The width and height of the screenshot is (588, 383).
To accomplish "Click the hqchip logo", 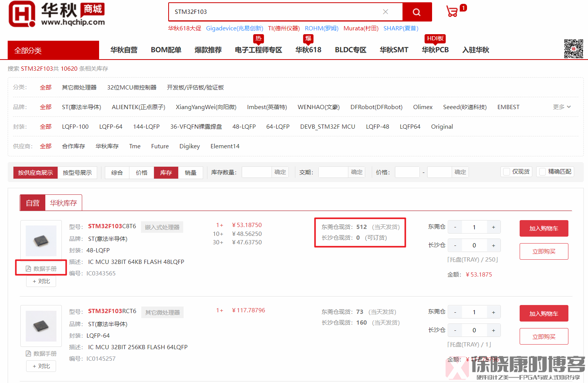I will tap(57, 14).
